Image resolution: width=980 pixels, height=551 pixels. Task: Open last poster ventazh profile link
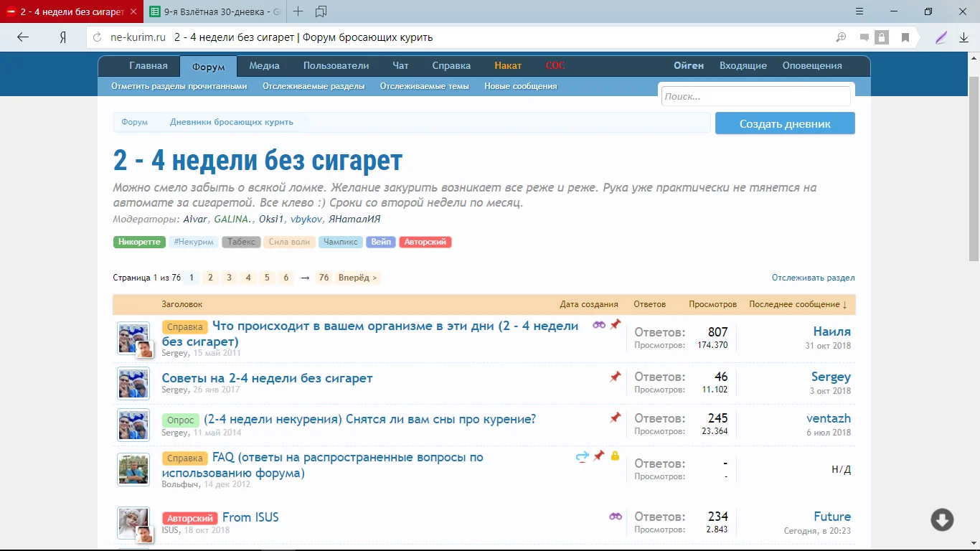(x=829, y=418)
